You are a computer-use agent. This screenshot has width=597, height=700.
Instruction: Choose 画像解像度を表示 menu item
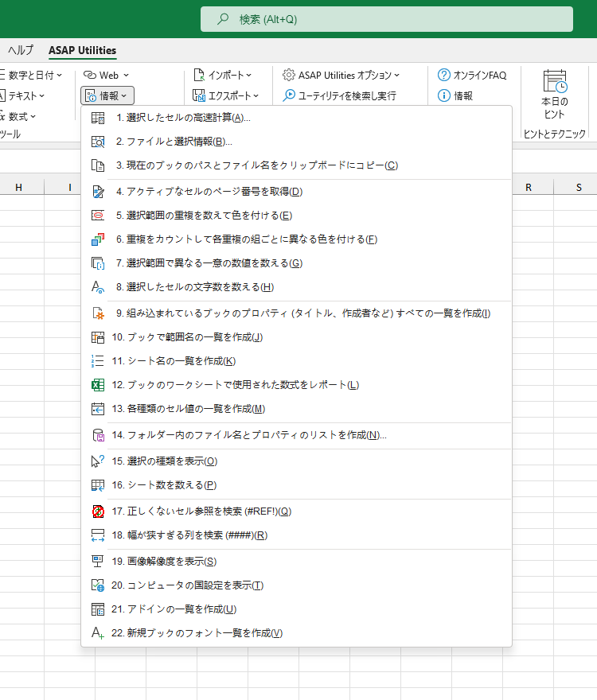click(x=296, y=562)
